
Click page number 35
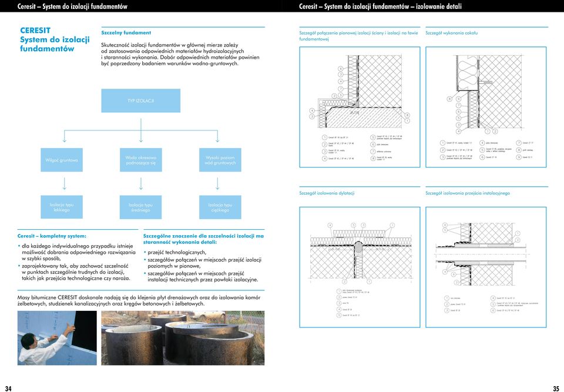click(x=556, y=388)
